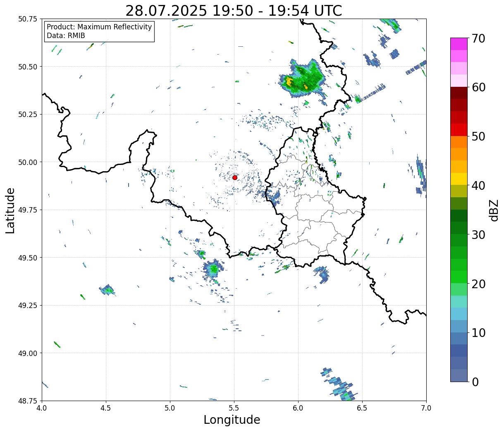Click the plot title showing 28.07.2025 time
The image size is (504, 430).
click(234, 10)
